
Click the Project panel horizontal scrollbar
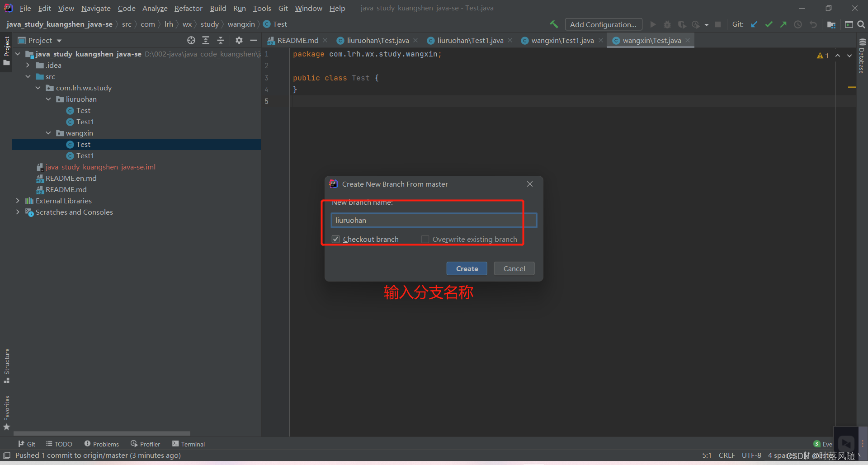102,433
